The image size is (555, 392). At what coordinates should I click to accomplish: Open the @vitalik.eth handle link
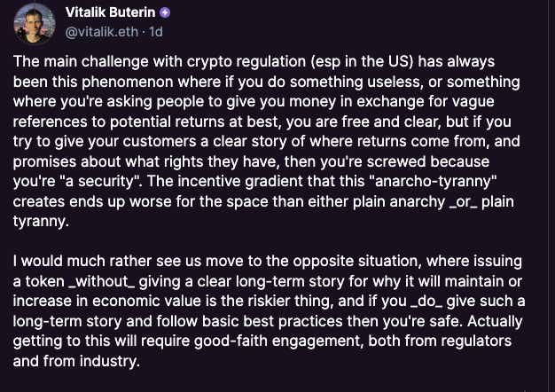(x=99, y=31)
